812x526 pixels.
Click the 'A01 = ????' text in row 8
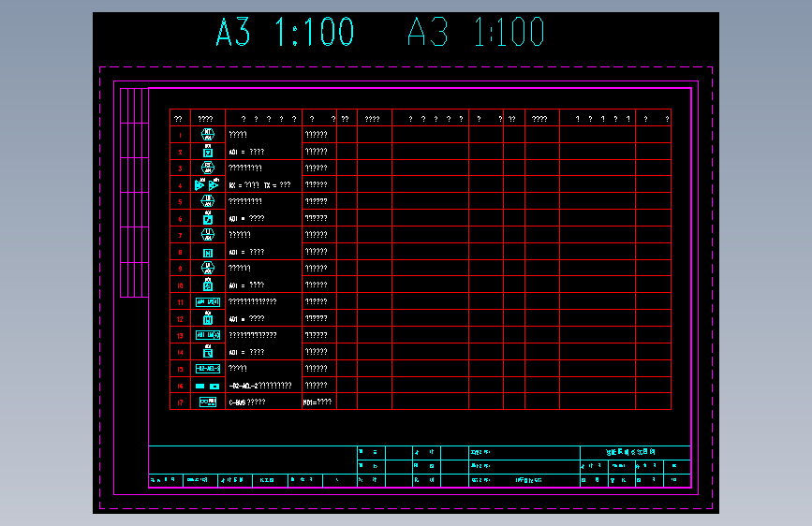pyautogui.click(x=246, y=252)
